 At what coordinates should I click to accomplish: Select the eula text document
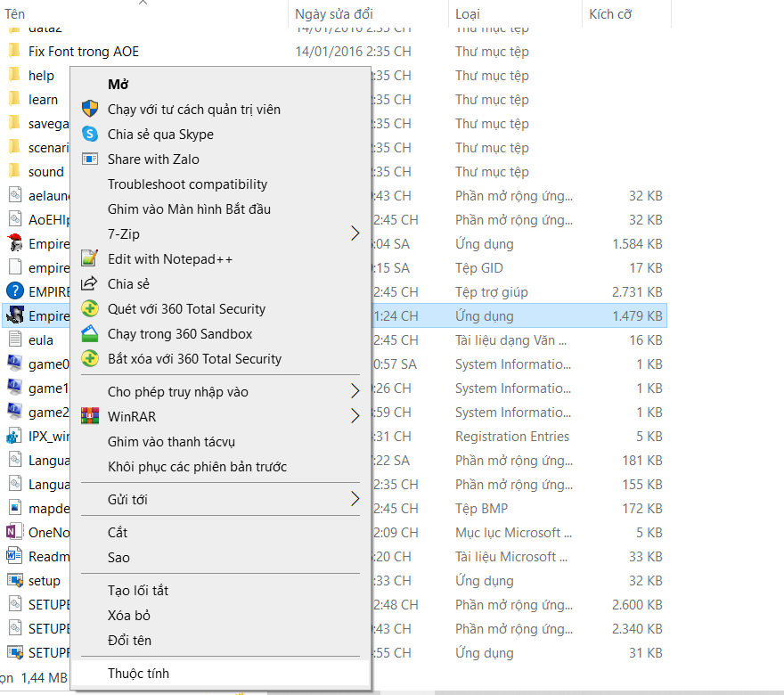coord(40,339)
